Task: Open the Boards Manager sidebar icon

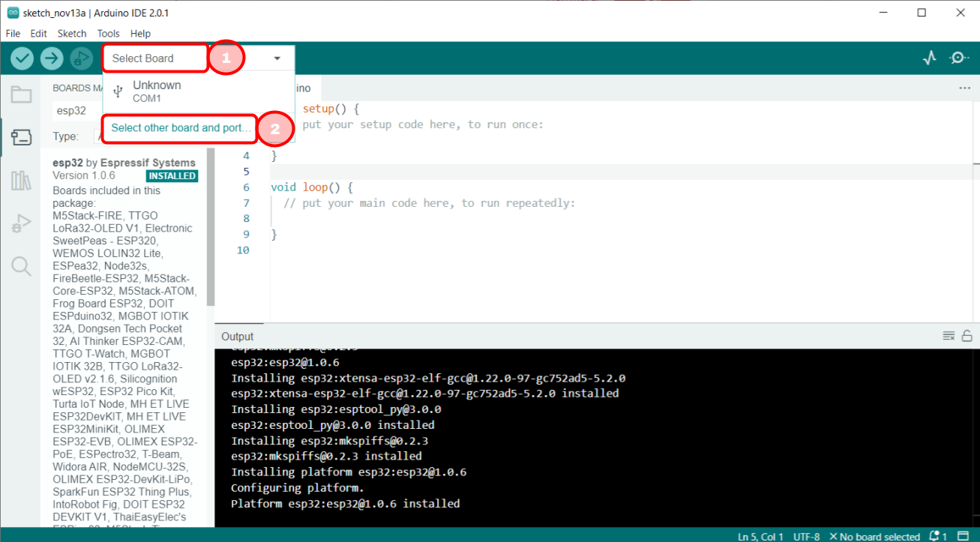Action: tap(21, 137)
